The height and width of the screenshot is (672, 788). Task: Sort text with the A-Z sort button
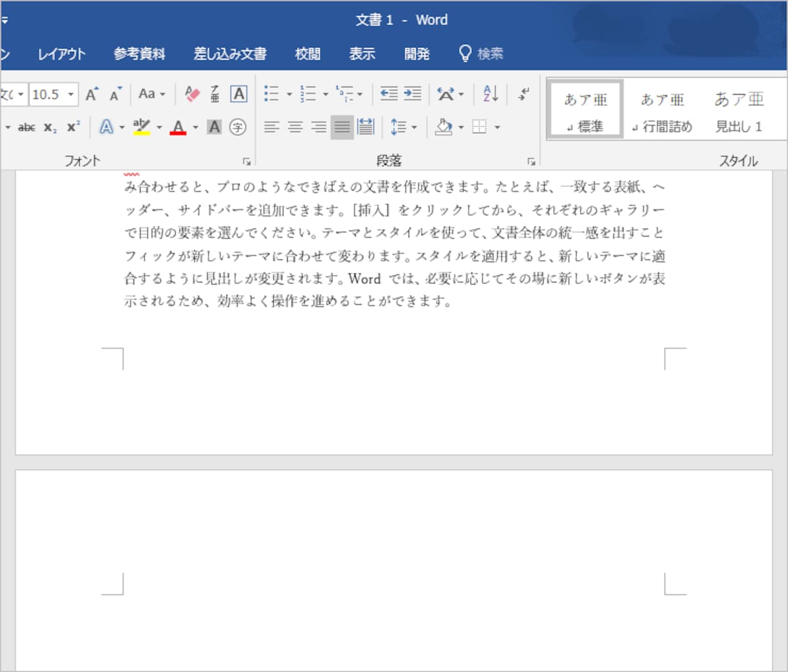point(491,94)
